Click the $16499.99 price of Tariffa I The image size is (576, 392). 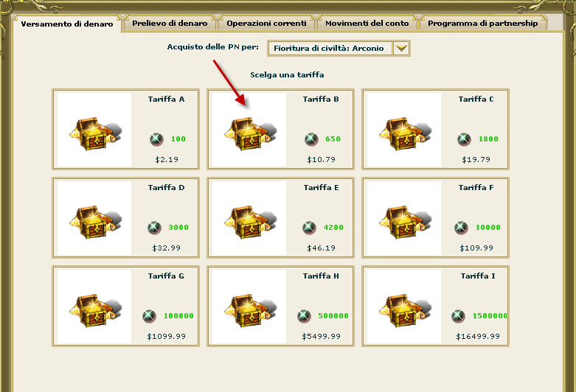pos(478,337)
